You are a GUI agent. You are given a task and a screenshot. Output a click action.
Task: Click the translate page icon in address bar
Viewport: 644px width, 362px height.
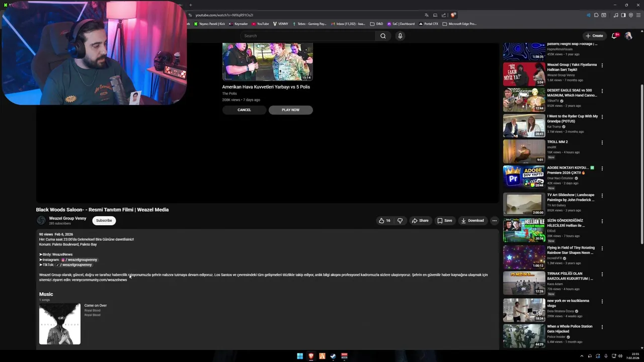427,15
